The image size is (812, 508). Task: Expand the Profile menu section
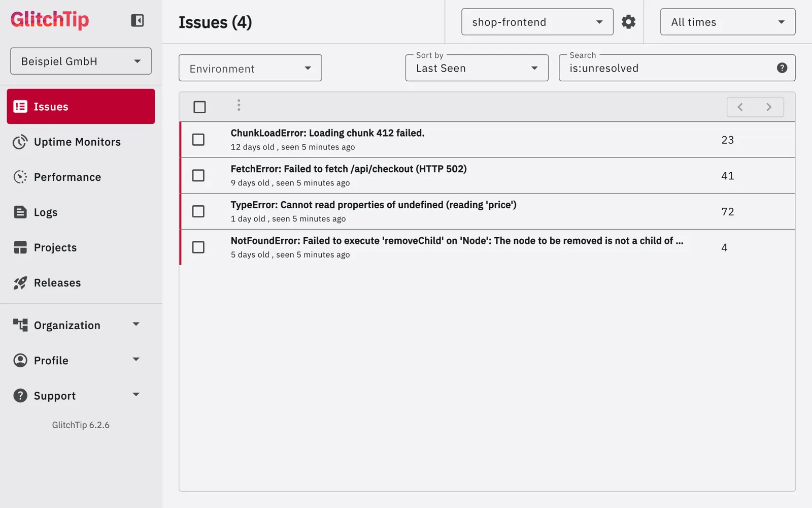tap(81, 360)
